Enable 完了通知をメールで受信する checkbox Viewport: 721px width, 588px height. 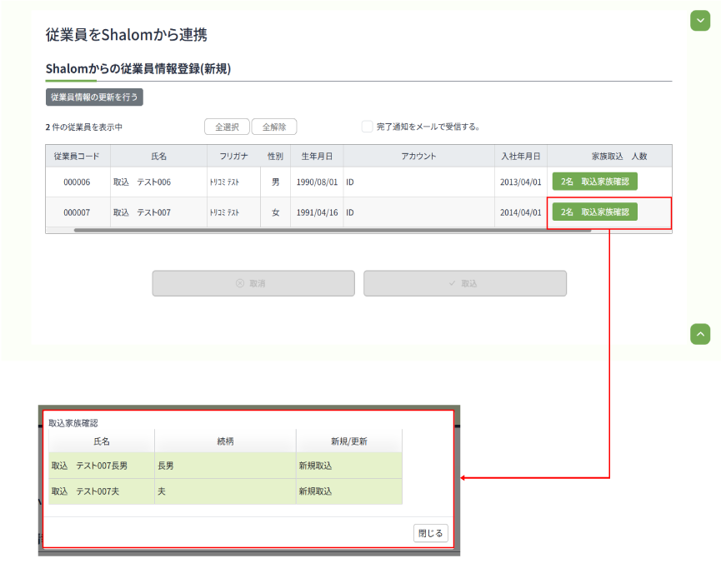(x=367, y=127)
